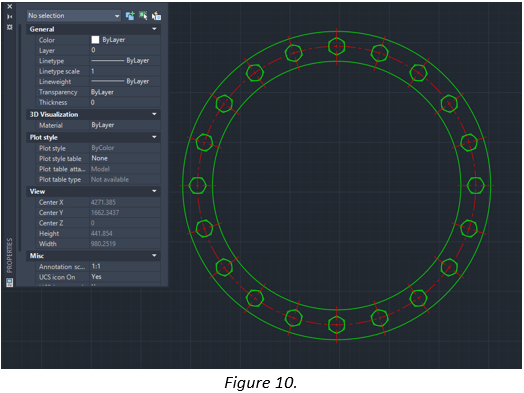Screen dimensions: 524x393
Task: Select the rightmost hexagon on the flange
Action: pos(476,185)
